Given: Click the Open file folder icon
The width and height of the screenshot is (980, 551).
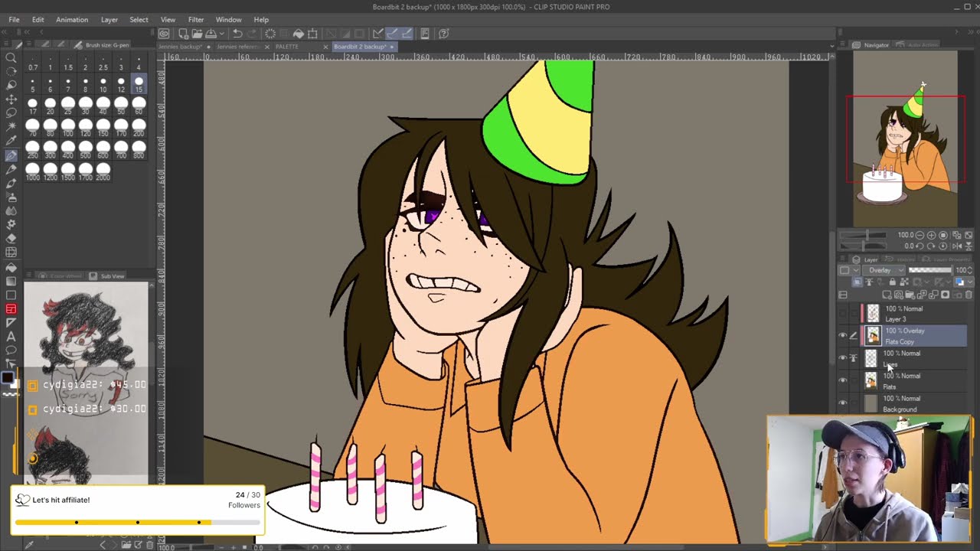Looking at the screenshot, I should [x=197, y=34].
